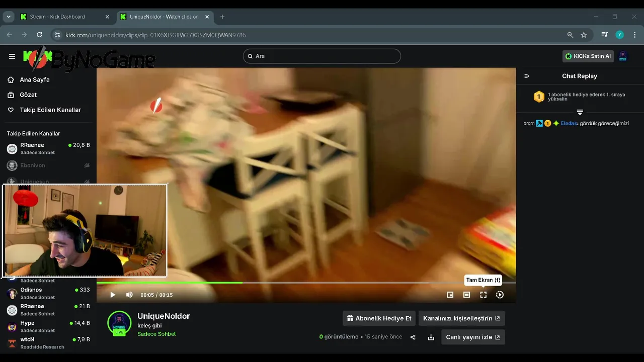Open Hype channel
The image size is (644, 362).
pyautogui.click(x=48, y=326)
